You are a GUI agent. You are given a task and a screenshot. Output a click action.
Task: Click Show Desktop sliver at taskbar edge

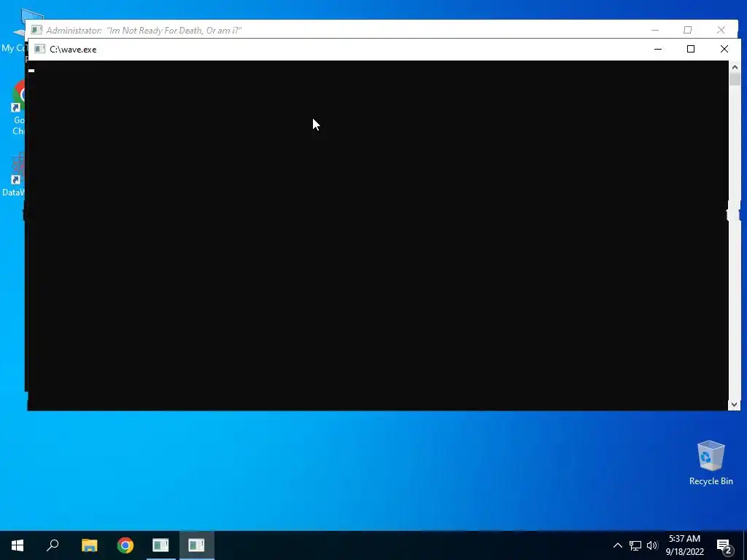(x=745, y=545)
